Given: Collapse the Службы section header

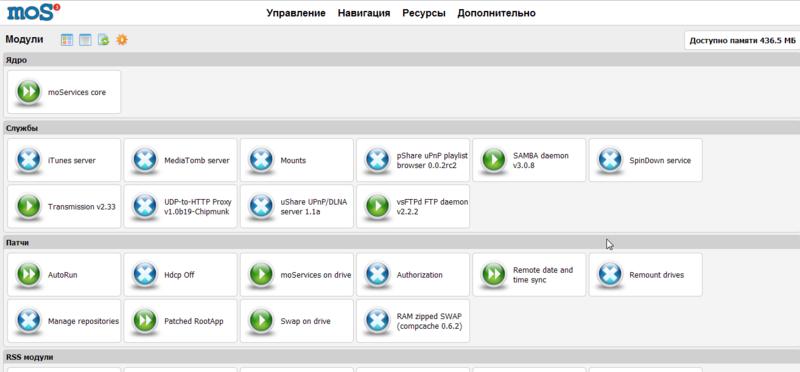Looking at the screenshot, I should coord(402,128).
